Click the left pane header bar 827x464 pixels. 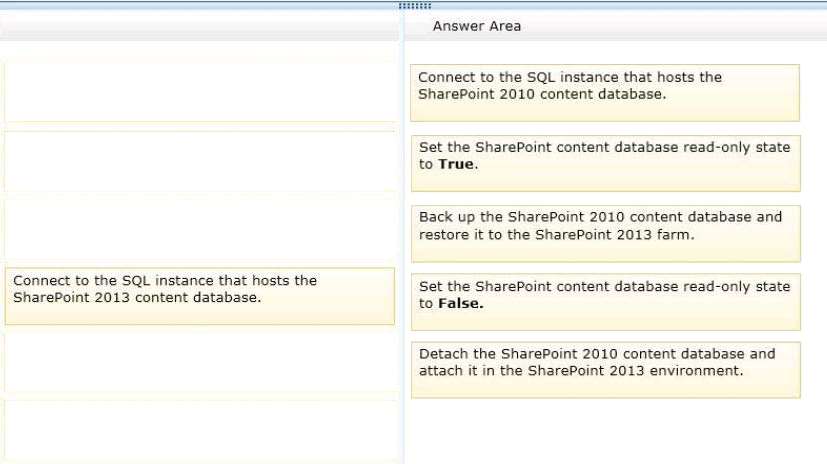tap(200, 26)
